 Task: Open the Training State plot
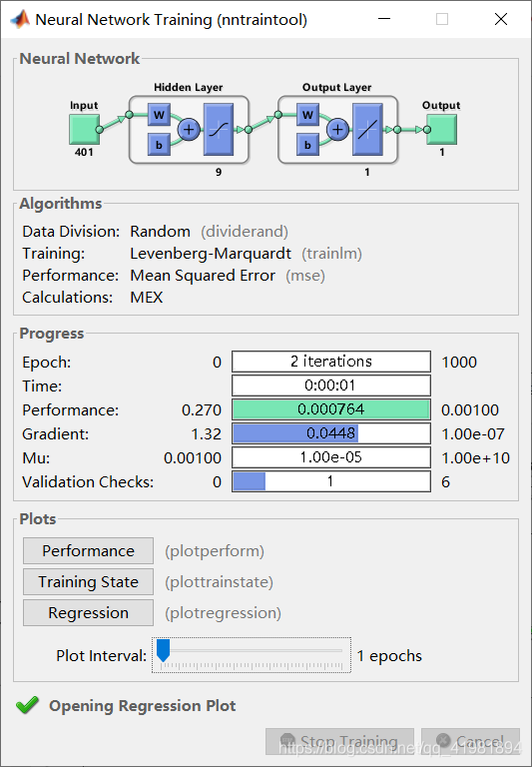click(88, 581)
